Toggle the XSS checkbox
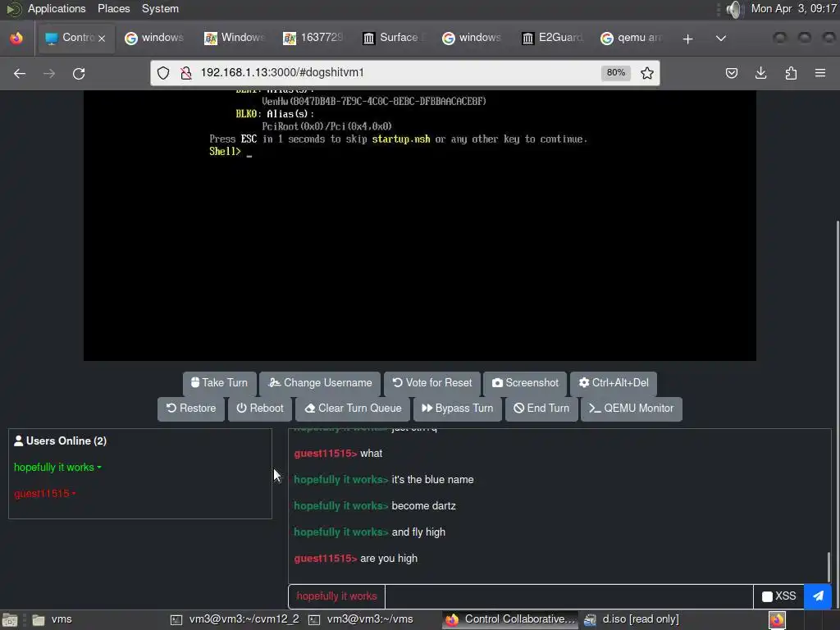This screenshot has height=630, width=840. [767, 596]
